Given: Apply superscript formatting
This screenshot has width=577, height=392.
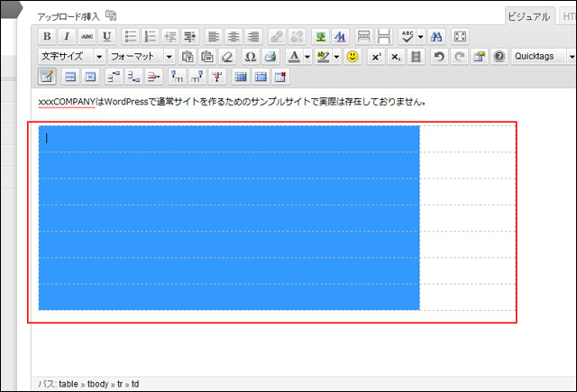Looking at the screenshot, I should (x=376, y=57).
